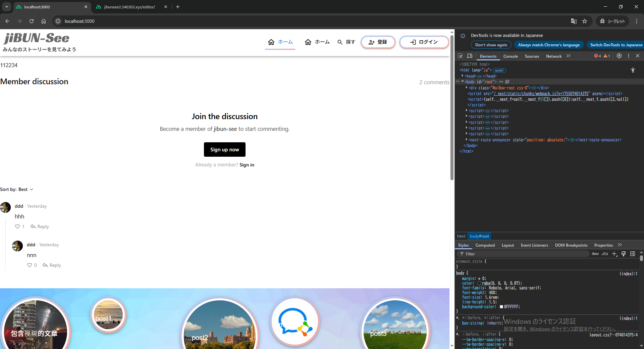
Task: Switch to the Console tab
Action: (x=511, y=56)
